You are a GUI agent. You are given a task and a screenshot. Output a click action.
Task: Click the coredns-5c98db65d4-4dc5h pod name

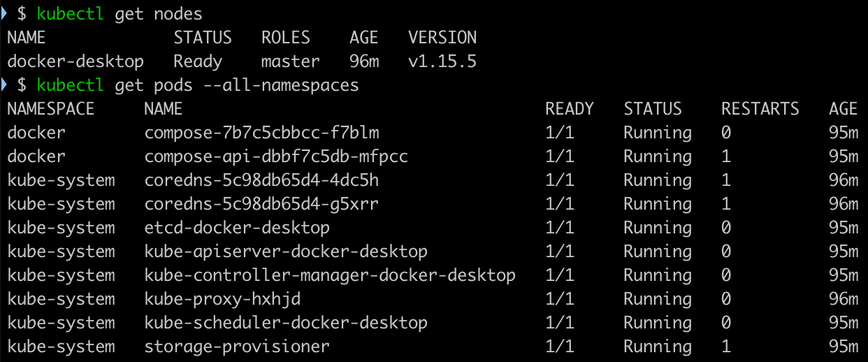(262, 180)
